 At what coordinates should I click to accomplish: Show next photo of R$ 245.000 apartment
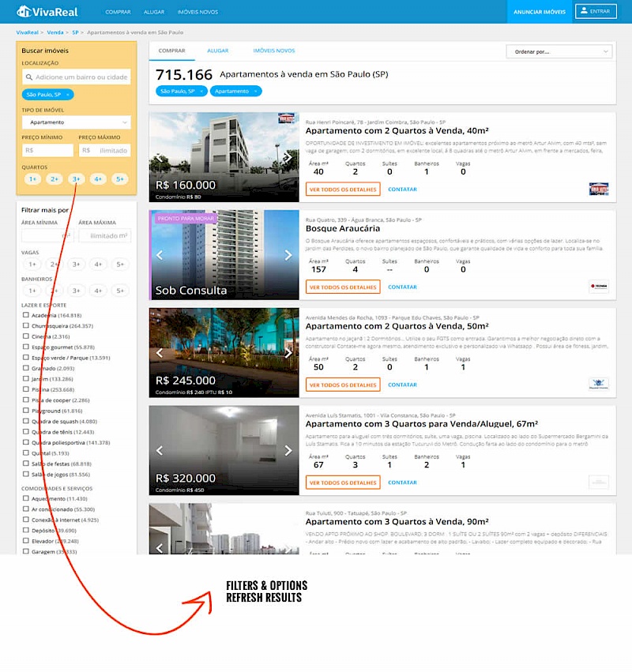[x=289, y=353]
